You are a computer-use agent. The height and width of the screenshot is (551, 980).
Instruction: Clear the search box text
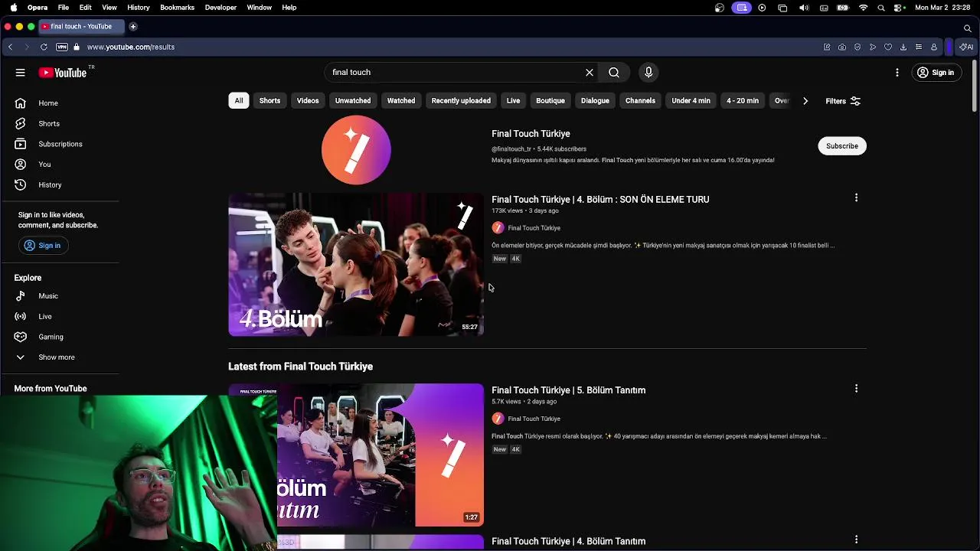(x=590, y=72)
